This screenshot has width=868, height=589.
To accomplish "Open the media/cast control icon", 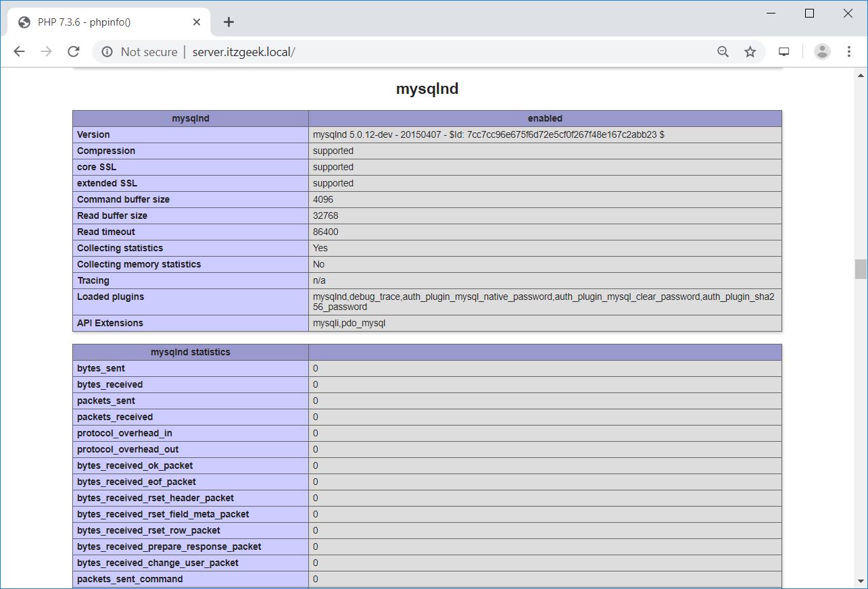I will click(784, 52).
